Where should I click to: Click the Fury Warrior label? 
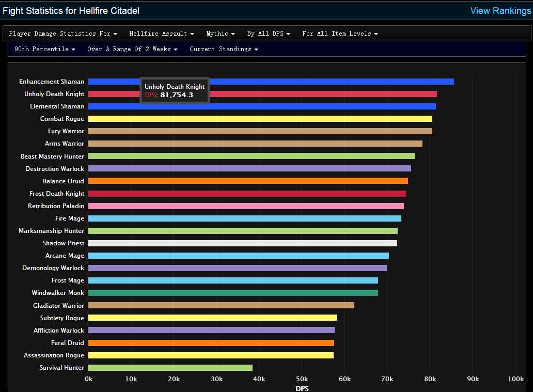pyautogui.click(x=66, y=131)
